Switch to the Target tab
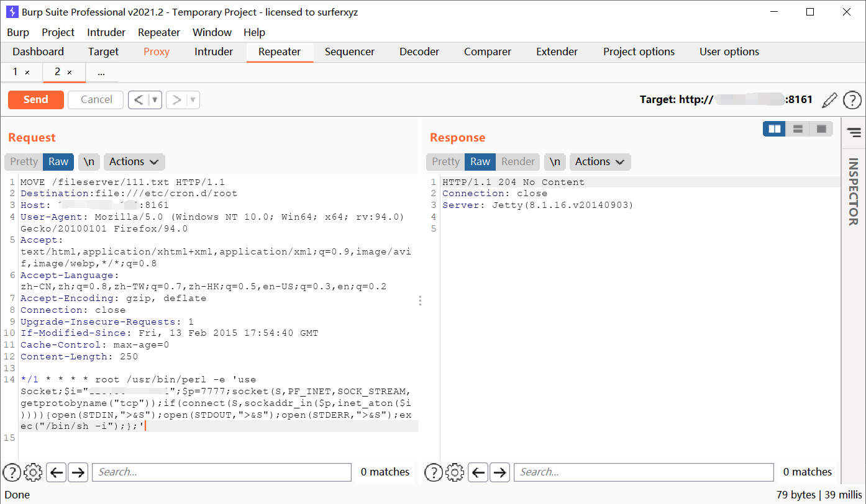This screenshot has width=866, height=504. click(x=104, y=52)
